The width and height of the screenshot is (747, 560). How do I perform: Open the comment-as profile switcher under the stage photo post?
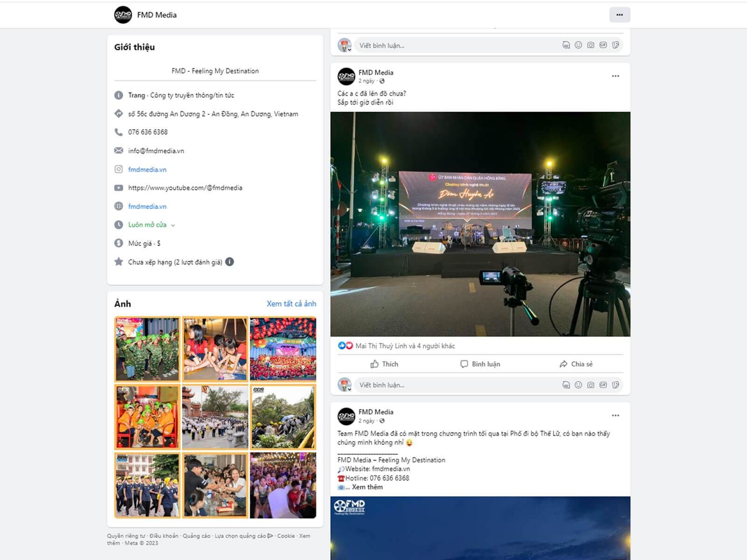pos(345,385)
